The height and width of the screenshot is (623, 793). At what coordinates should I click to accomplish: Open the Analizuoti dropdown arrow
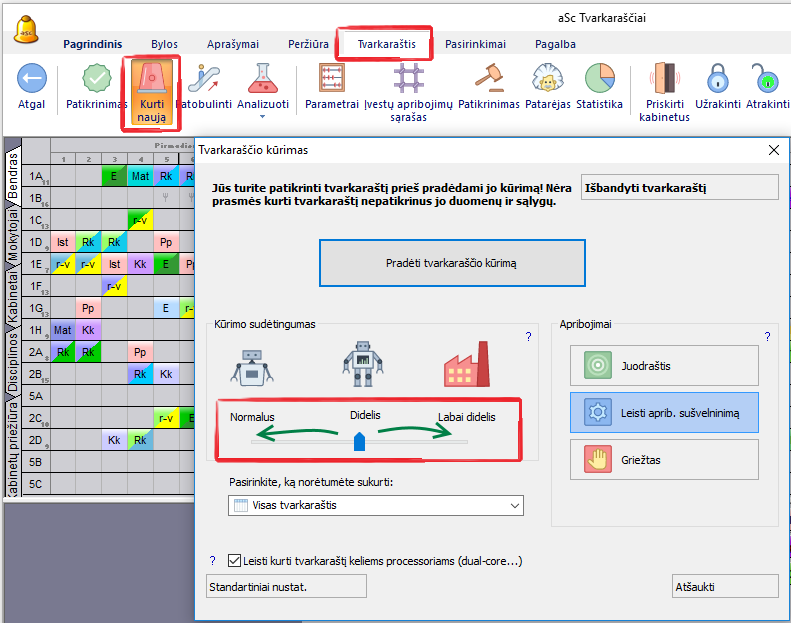[x=263, y=116]
